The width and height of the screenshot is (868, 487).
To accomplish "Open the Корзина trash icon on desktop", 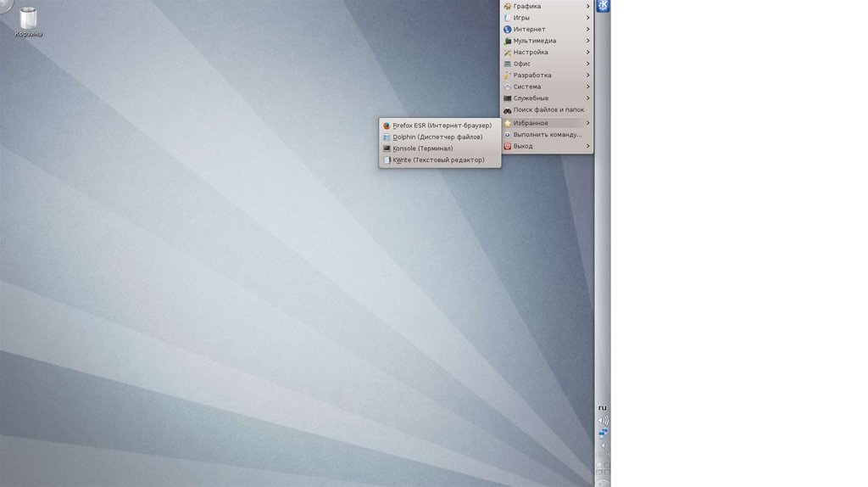I will click(x=28, y=20).
